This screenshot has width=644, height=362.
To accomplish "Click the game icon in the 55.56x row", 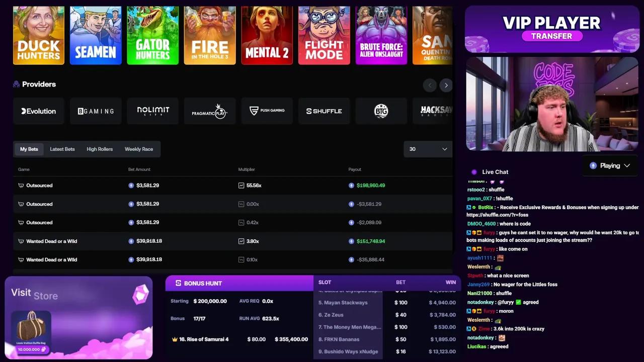I will coord(21,186).
